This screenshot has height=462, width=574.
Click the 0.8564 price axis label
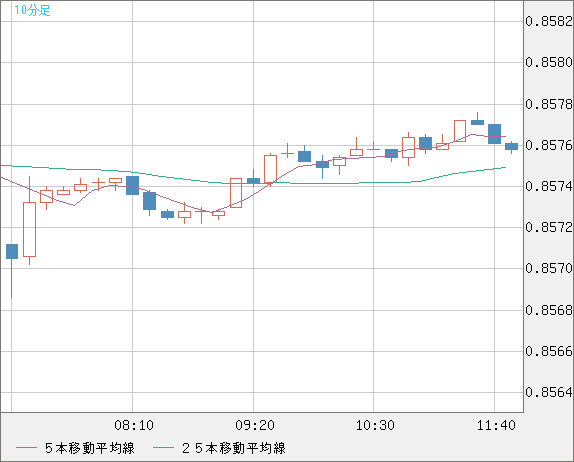pyautogui.click(x=549, y=392)
